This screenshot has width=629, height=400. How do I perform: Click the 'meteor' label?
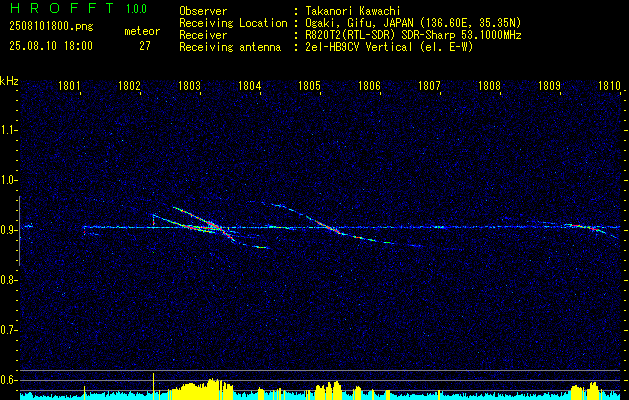(x=142, y=31)
